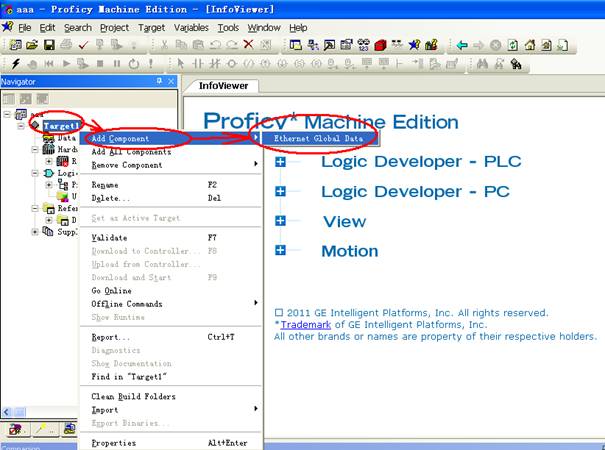Viewport: 605px width, 450px height.
Task: Click the red X delete toolbar icon
Action: 249,45
